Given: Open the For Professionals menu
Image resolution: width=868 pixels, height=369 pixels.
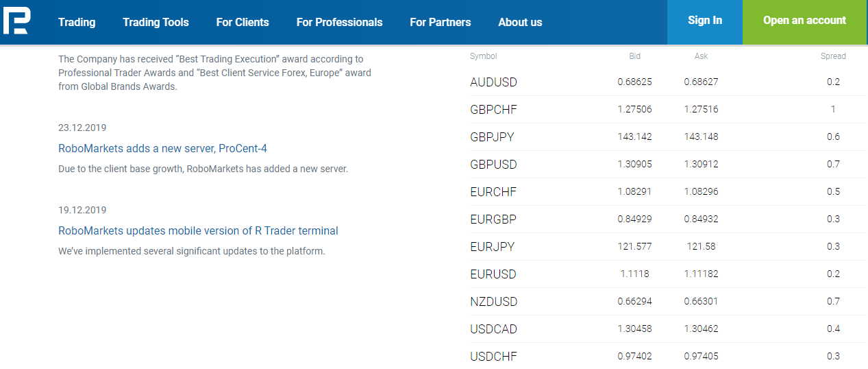Looking at the screenshot, I should click(x=339, y=22).
